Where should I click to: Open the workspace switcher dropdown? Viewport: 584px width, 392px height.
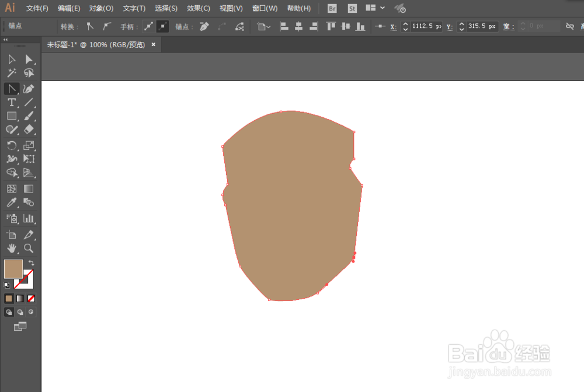tap(374, 8)
